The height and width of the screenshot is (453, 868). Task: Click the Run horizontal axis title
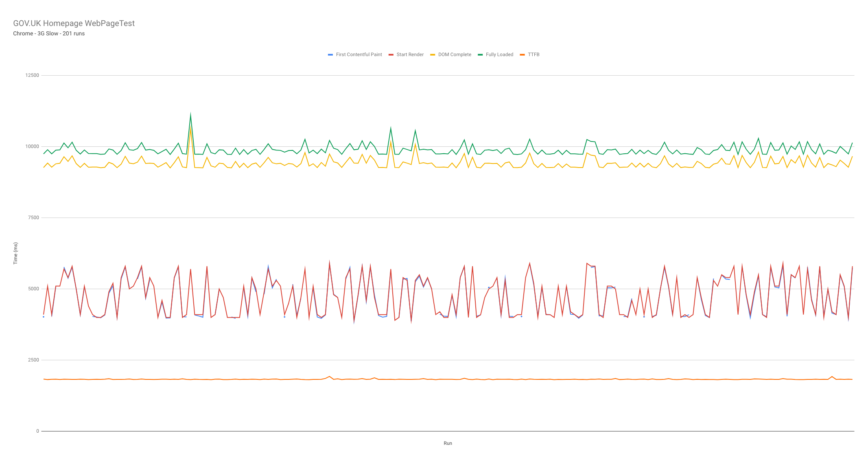pos(448,443)
